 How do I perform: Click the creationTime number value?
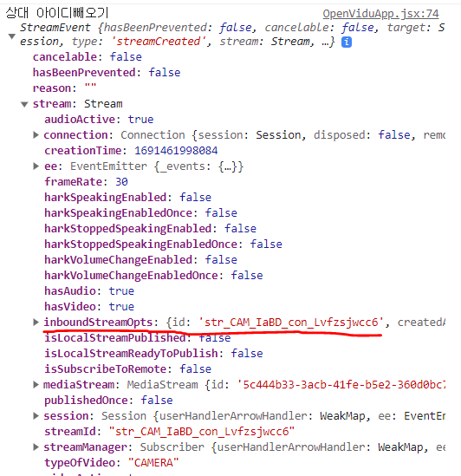pyautogui.click(x=176, y=151)
